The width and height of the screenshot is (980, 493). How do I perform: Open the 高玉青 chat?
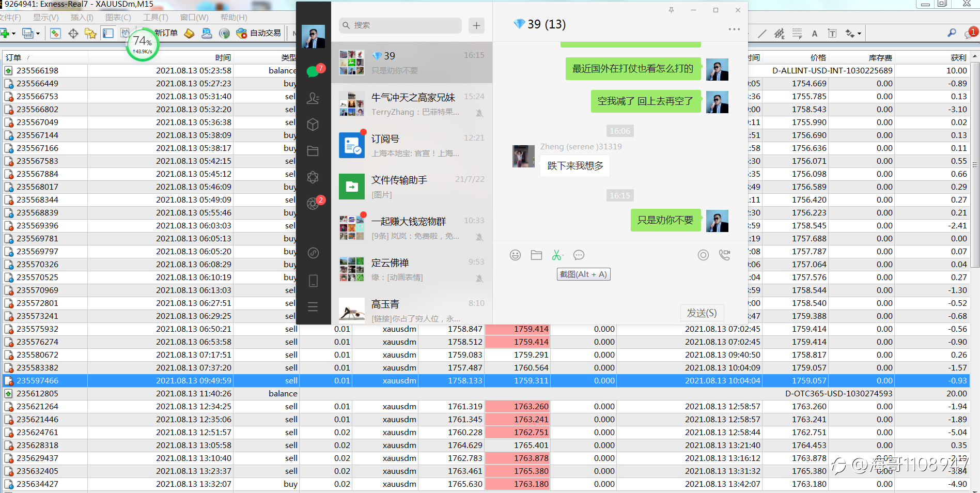pyautogui.click(x=412, y=309)
